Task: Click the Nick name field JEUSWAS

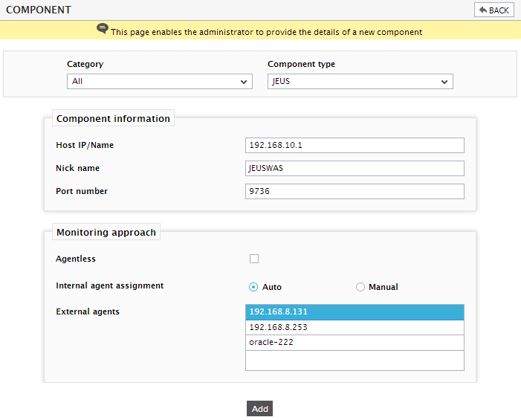Action: tap(355, 169)
